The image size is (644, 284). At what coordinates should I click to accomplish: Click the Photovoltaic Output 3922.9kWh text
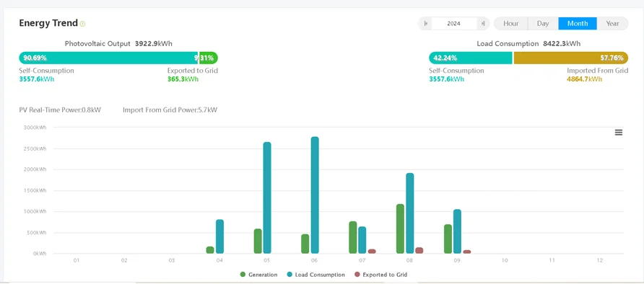(x=118, y=43)
